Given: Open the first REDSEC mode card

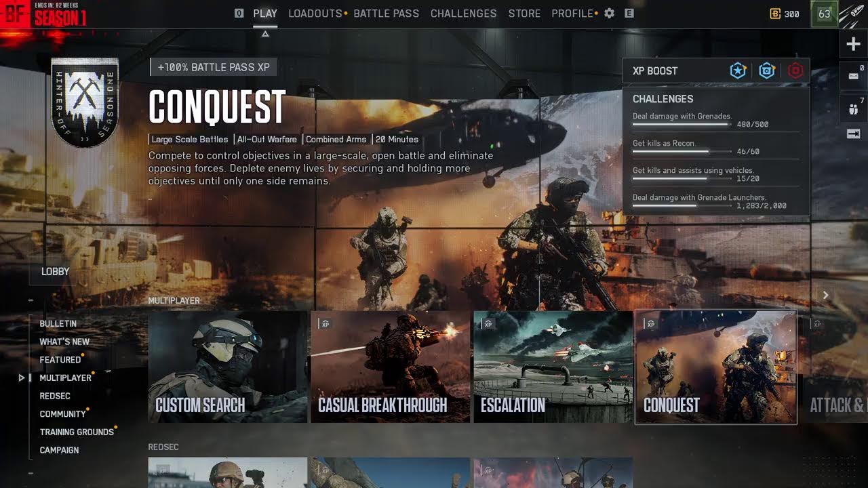Looking at the screenshot, I should coord(228,472).
